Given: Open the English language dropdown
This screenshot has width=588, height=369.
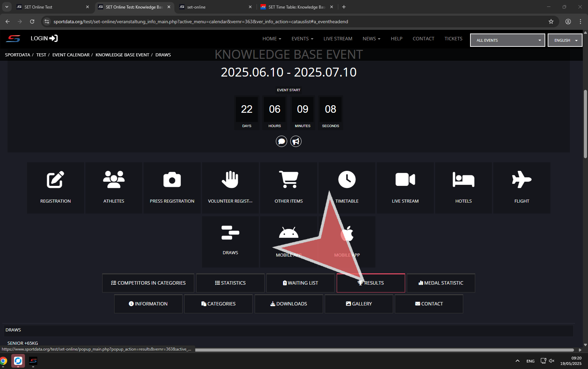Looking at the screenshot, I should [x=565, y=40].
